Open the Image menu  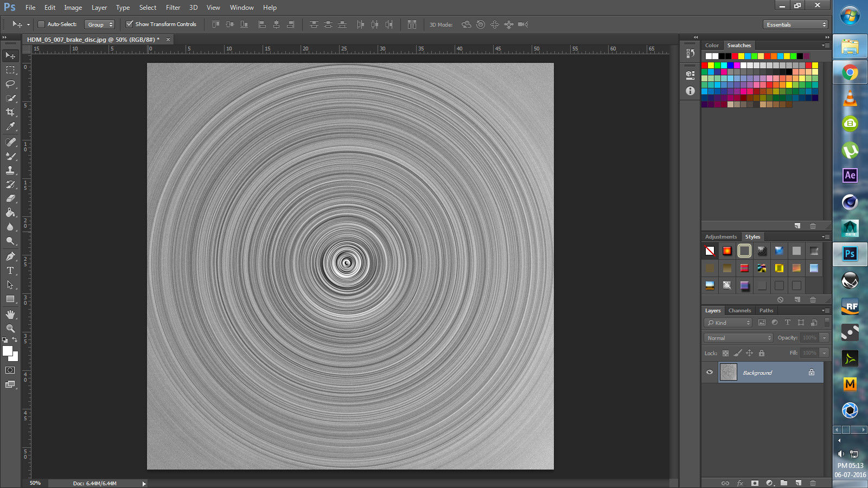coord(73,8)
